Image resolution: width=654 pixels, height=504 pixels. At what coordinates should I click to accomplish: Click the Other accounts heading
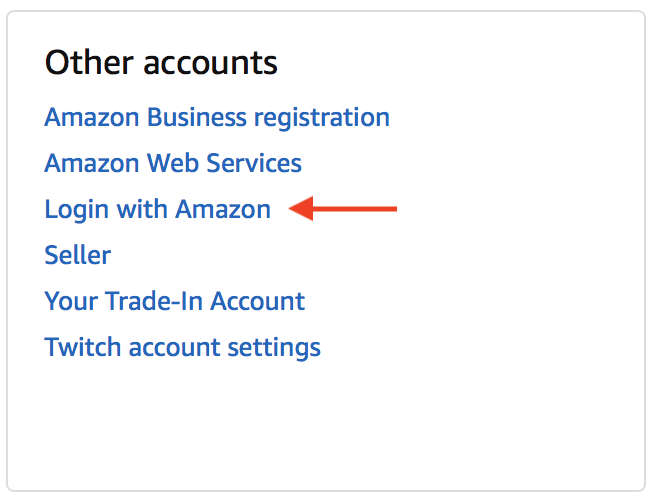coord(161,63)
